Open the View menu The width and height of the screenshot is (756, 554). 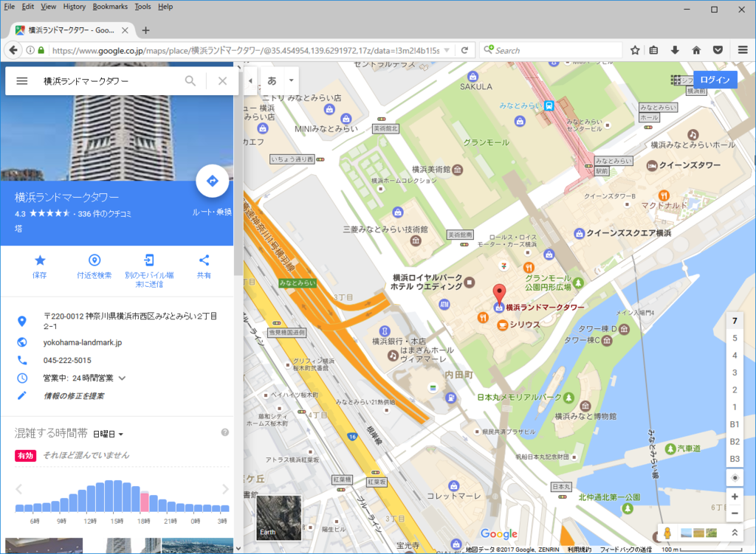pos(48,7)
